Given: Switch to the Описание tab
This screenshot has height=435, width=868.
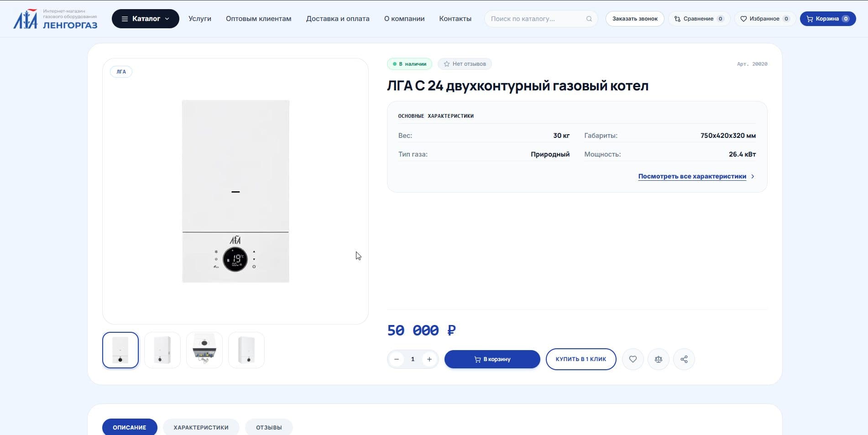Looking at the screenshot, I should click(130, 427).
